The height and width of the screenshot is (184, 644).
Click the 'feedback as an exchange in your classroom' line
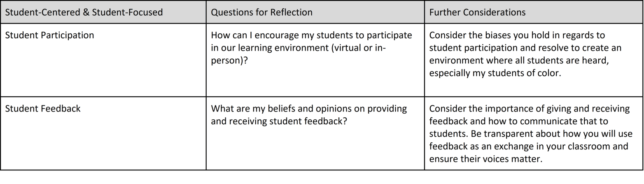click(528, 147)
